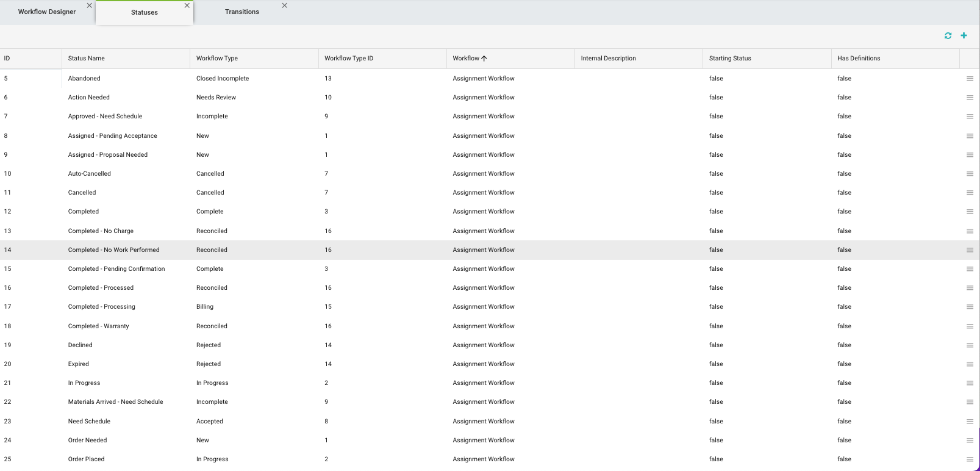Sort by the Starting Status column

(x=767, y=59)
